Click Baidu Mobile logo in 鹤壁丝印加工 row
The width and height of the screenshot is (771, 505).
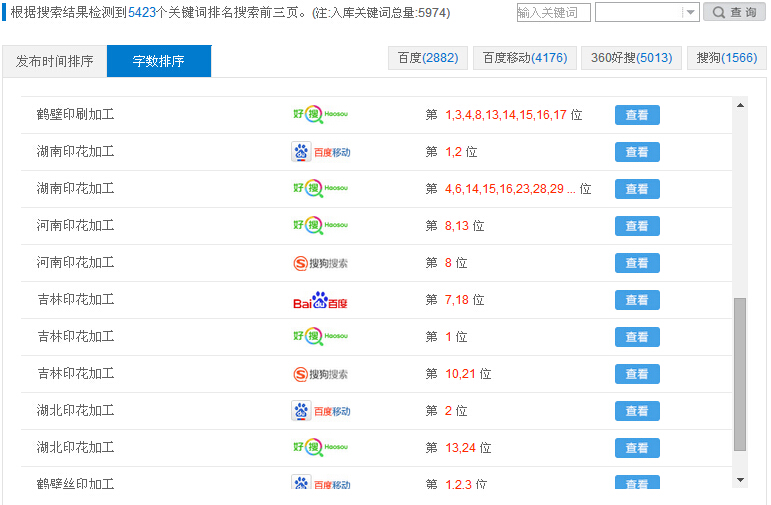pyautogui.click(x=321, y=483)
